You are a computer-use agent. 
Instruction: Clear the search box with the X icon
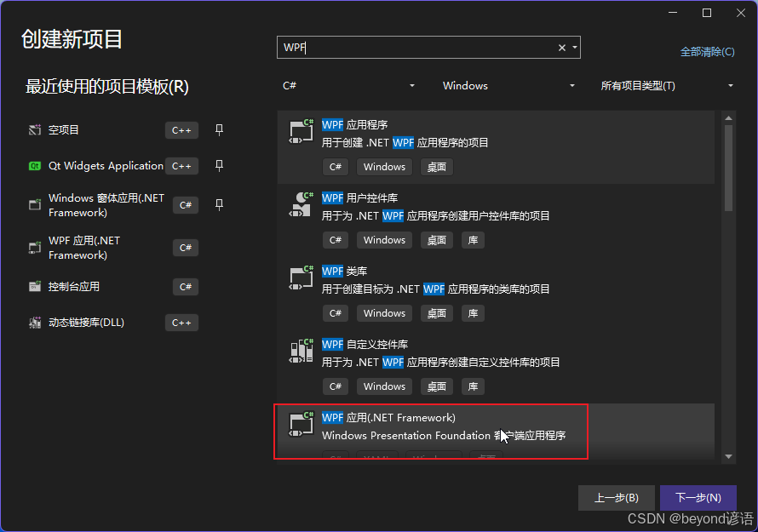coord(562,48)
